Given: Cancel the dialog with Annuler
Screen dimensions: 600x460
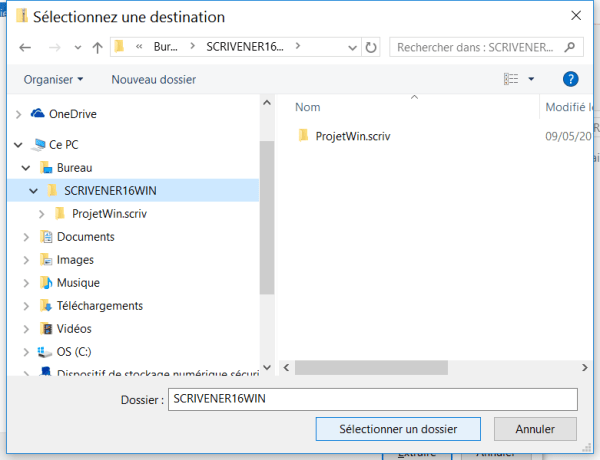Looking at the screenshot, I should coord(535,429).
